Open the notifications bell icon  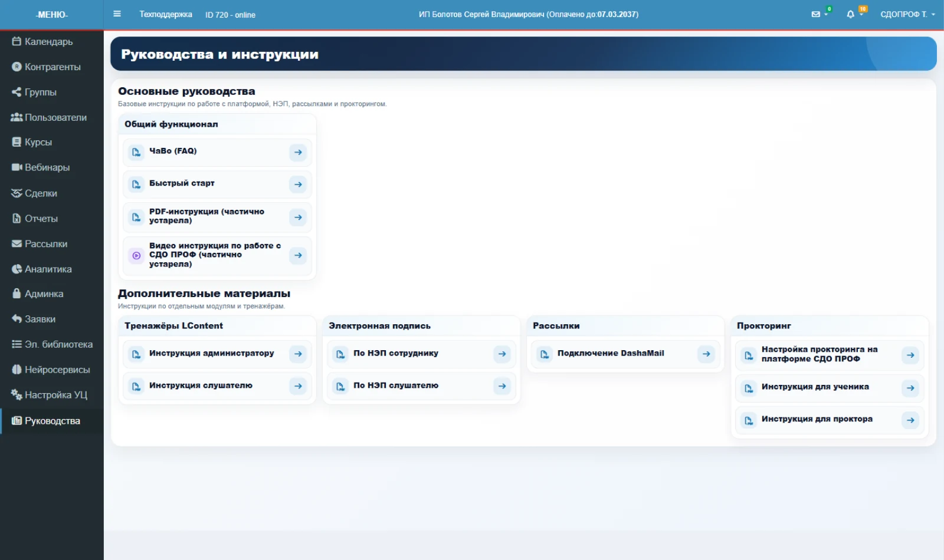pos(850,14)
